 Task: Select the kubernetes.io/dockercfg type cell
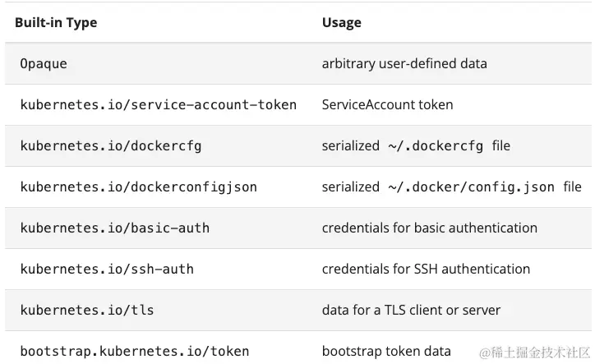[x=110, y=145]
